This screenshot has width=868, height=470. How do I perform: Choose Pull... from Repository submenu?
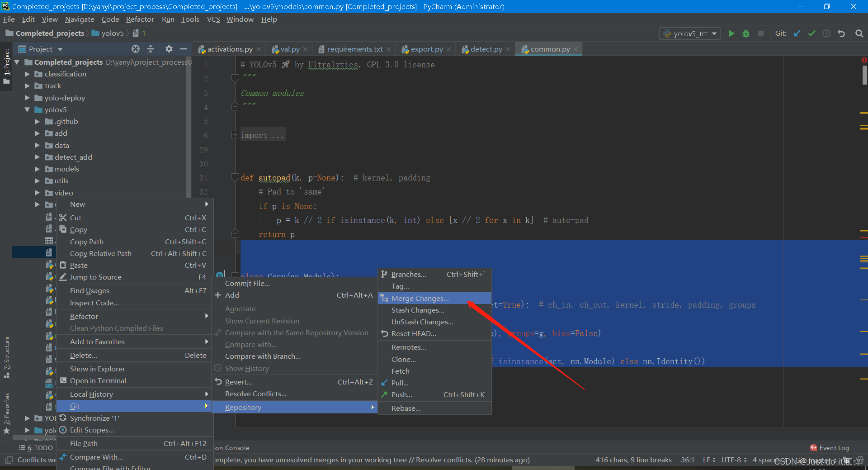tap(434, 383)
